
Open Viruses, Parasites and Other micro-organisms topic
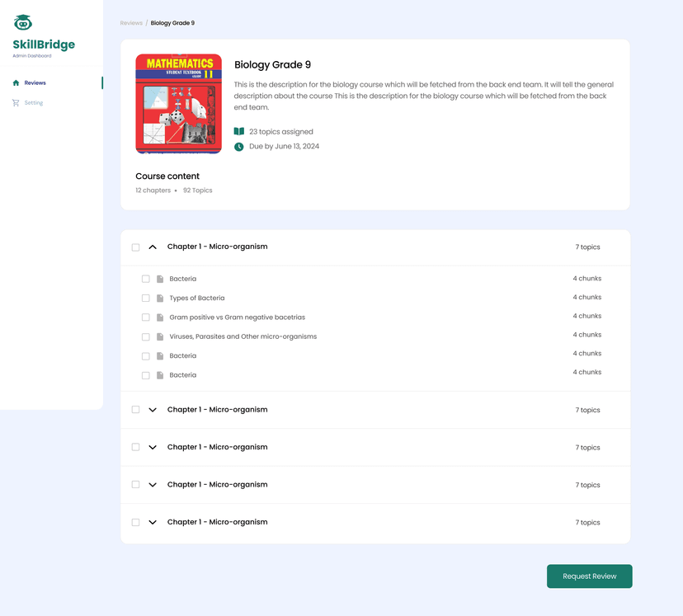pyautogui.click(x=243, y=336)
